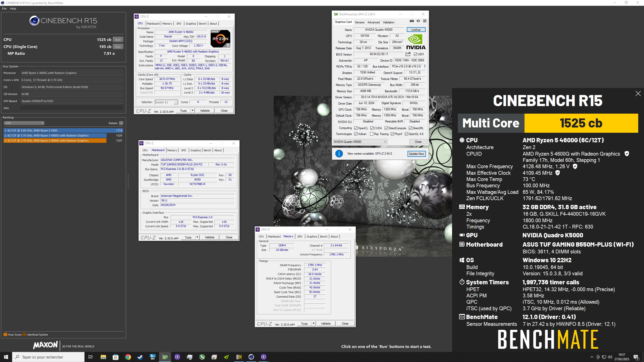Open Steam from the taskbar

pyautogui.click(x=140, y=357)
